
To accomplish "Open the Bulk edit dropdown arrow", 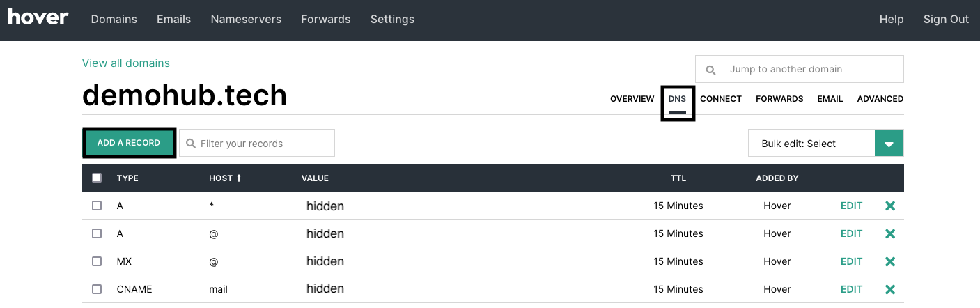I will click(x=889, y=144).
